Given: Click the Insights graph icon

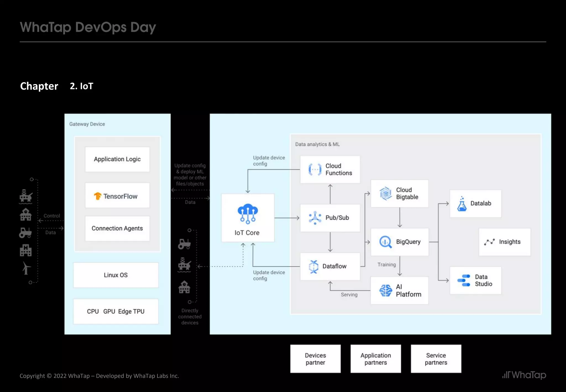Looking at the screenshot, I should (489, 242).
